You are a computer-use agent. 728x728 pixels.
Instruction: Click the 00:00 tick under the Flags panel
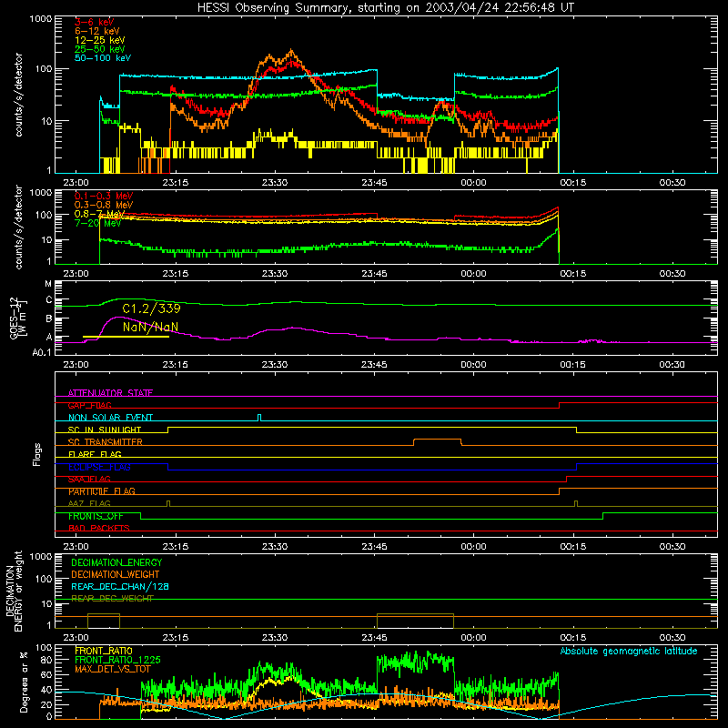pyautogui.click(x=473, y=547)
